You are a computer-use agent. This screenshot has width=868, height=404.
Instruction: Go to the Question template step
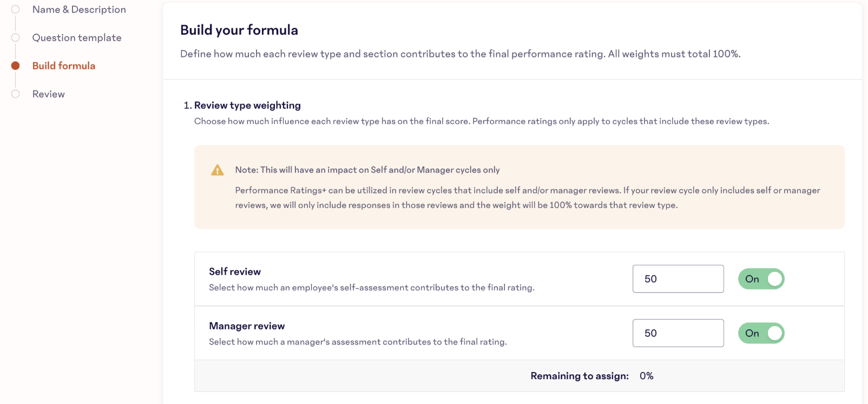(77, 38)
